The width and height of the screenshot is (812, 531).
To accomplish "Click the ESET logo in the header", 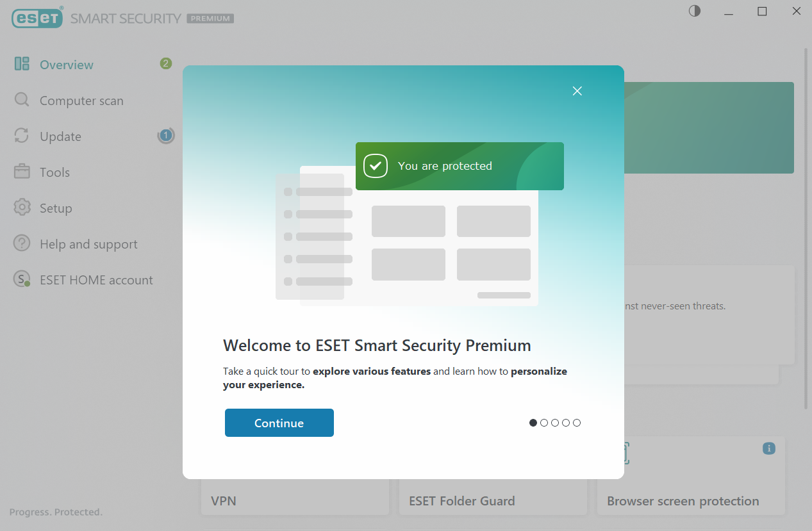I will pos(37,18).
